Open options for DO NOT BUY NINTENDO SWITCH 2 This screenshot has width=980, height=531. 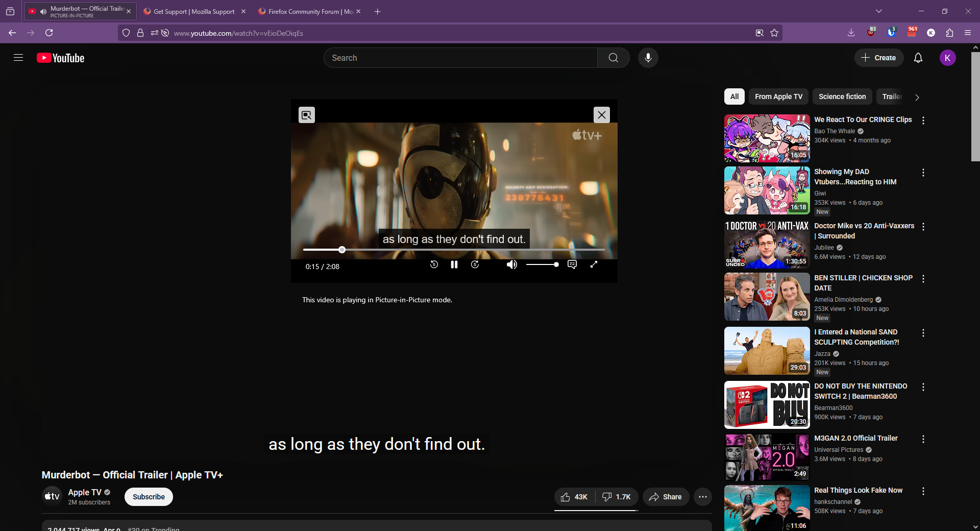coord(923,387)
